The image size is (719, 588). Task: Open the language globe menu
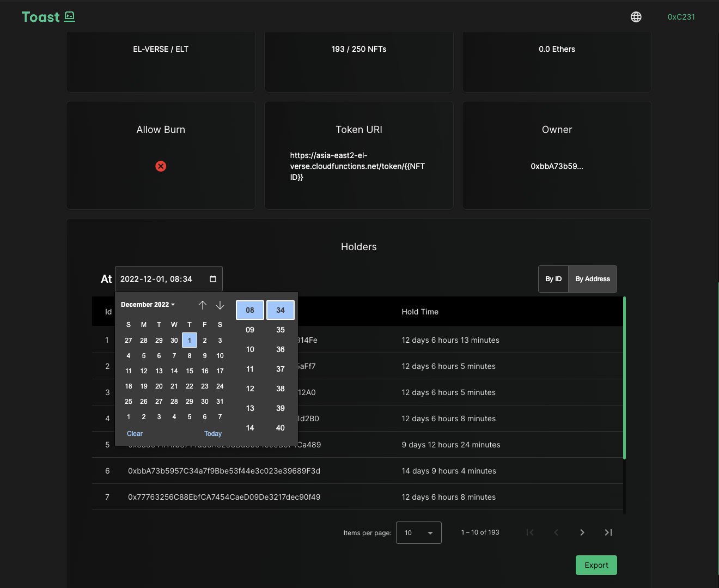tap(636, 17)
